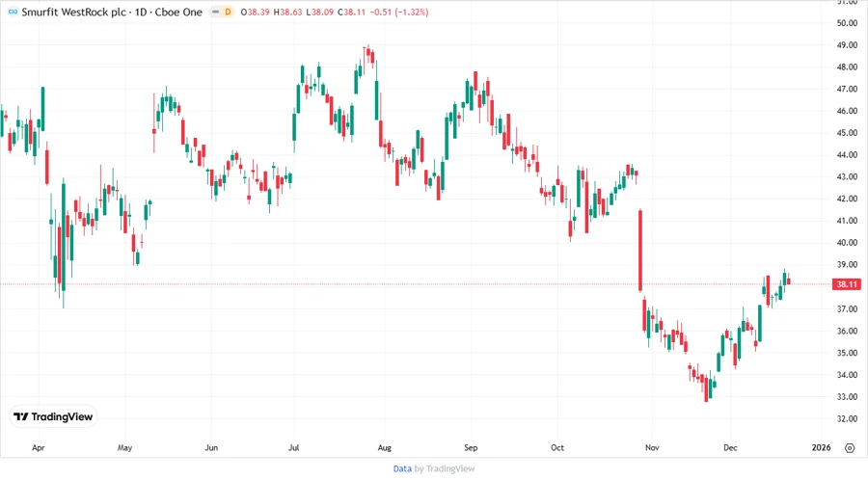Viewport: 868px width, 480px height.
Task: Click the high value H38.63
Action: (287, 12)
